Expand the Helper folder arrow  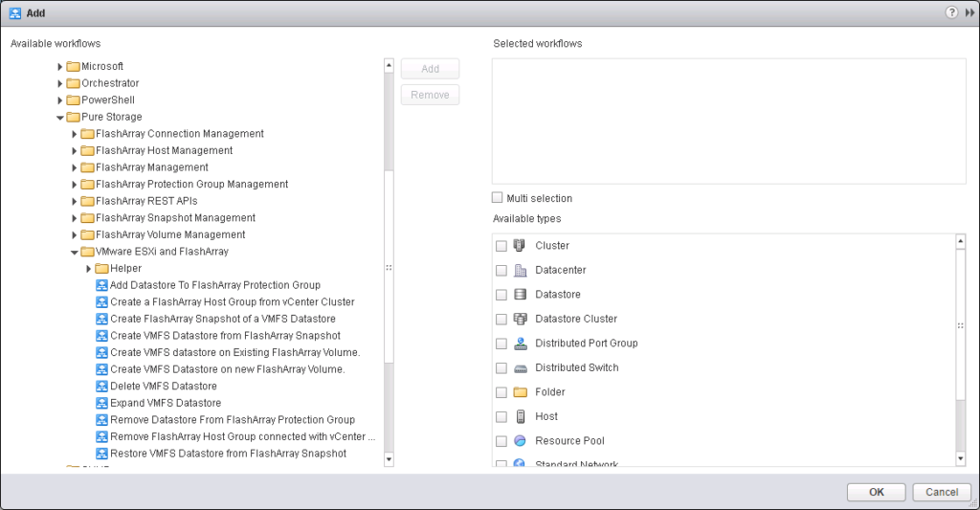point(89,269)
